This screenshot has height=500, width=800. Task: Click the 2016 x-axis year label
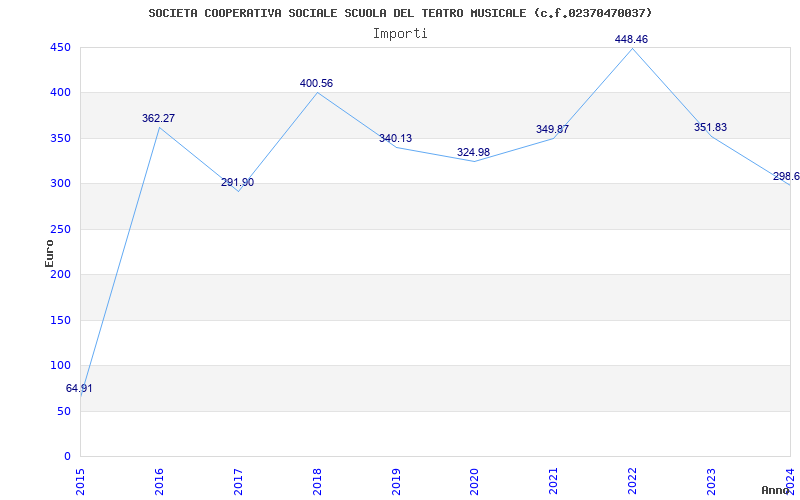pyautogui.click(x=159, y=481)
